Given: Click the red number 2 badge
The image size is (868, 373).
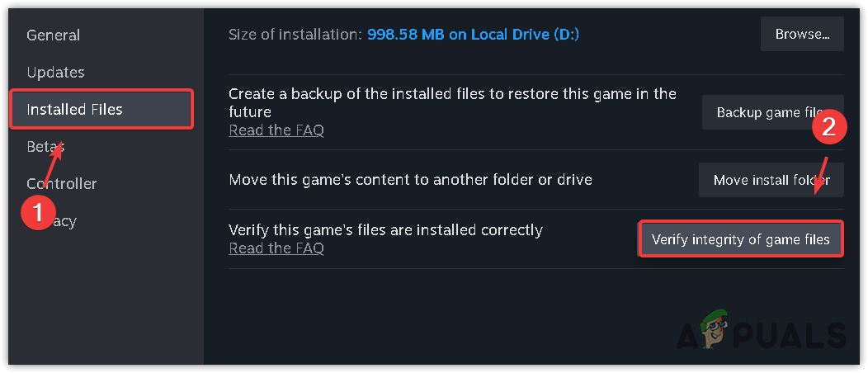Looking at the screenshot, I should 831,129.
